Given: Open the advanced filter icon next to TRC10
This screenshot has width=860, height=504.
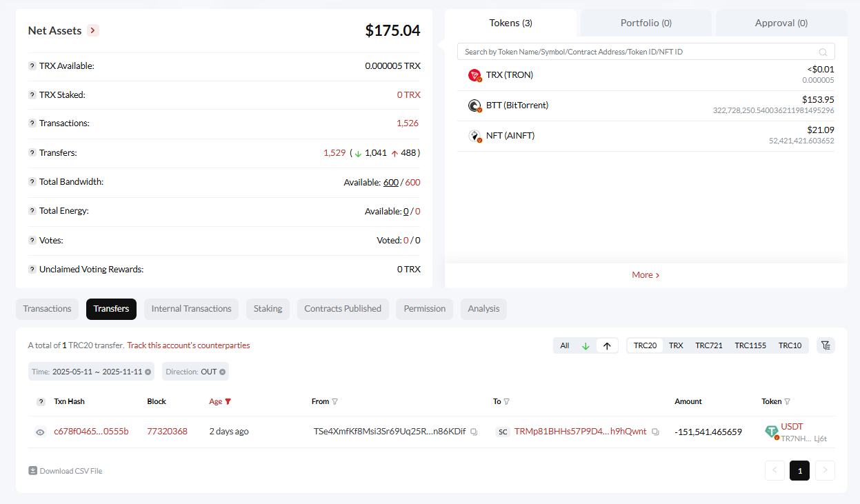Looking at the screenshot, I should click(826, 345).
